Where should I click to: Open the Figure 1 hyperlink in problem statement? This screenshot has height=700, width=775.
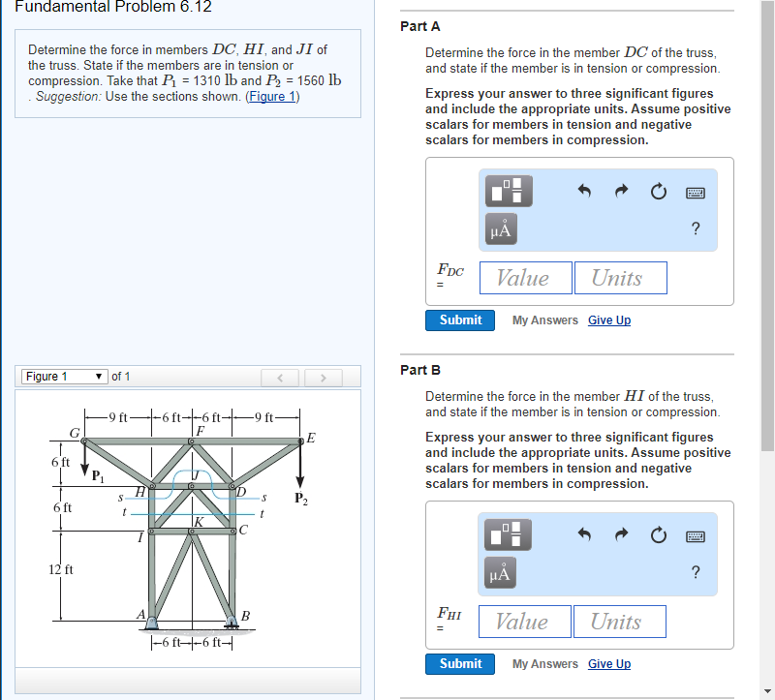pyautogui.click(x=272, y=96)
